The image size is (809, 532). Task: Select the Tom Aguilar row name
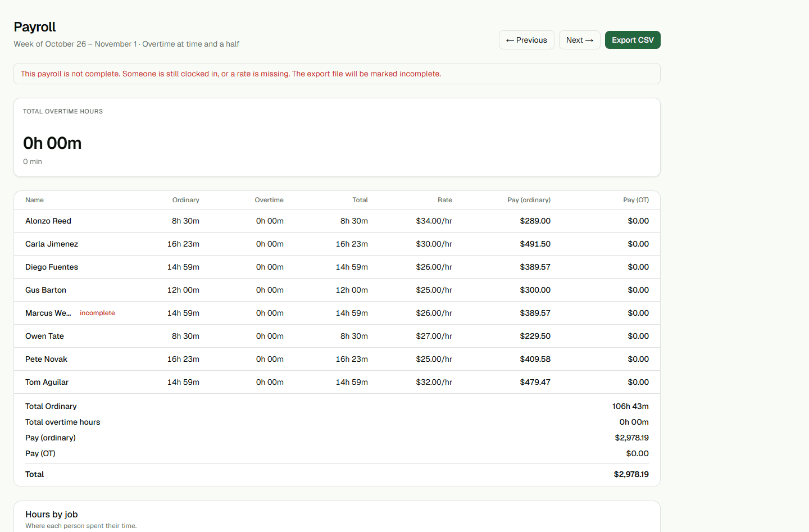coord(47,382)
